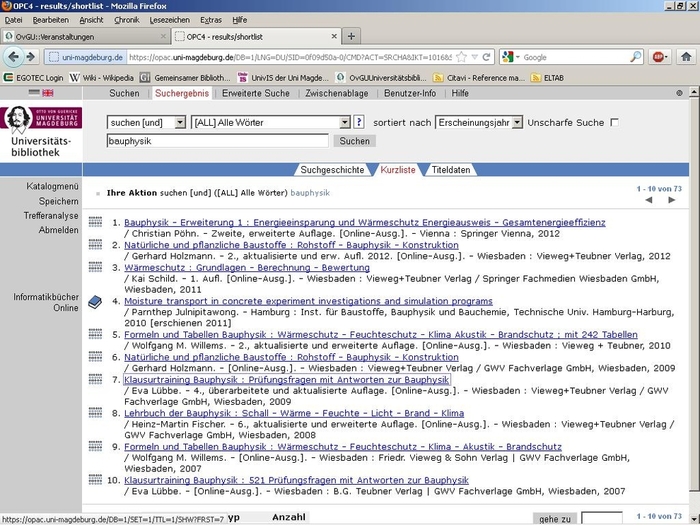Click the online resource icon for result 8

pos(96,412)
